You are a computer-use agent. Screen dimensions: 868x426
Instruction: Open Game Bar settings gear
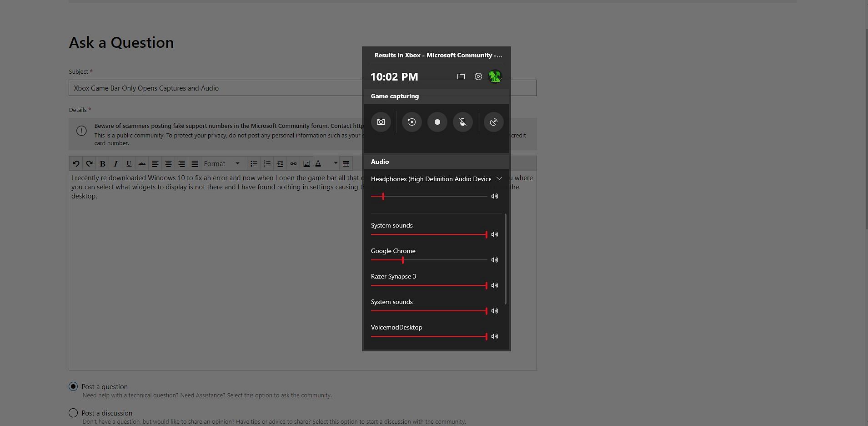pos(478,76)
